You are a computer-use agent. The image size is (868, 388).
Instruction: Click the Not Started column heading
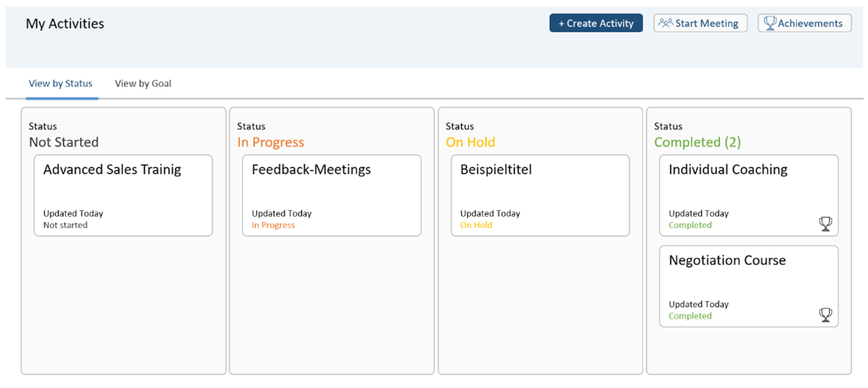64,142
